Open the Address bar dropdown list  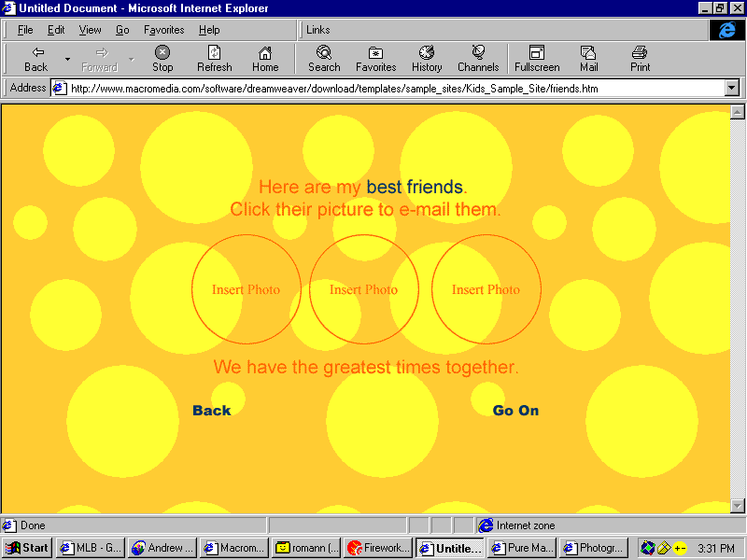tap(732, 88)
